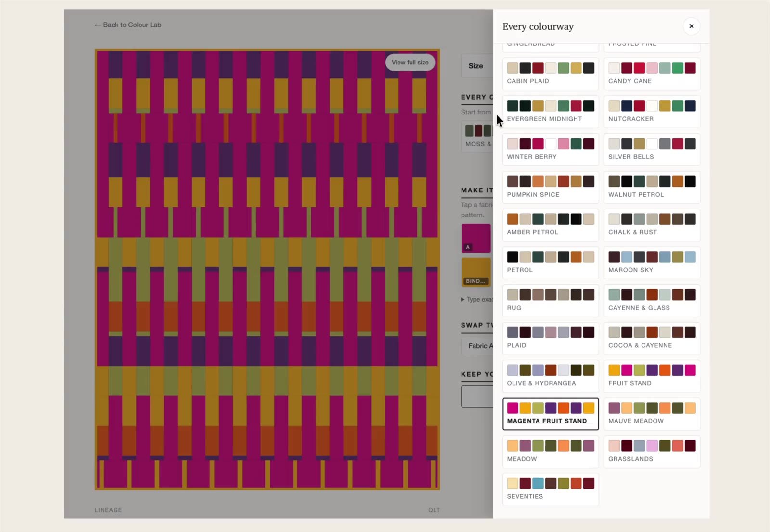
Task: Apply the Cocoa & Cayenne colourway
Action: (652, 339)
